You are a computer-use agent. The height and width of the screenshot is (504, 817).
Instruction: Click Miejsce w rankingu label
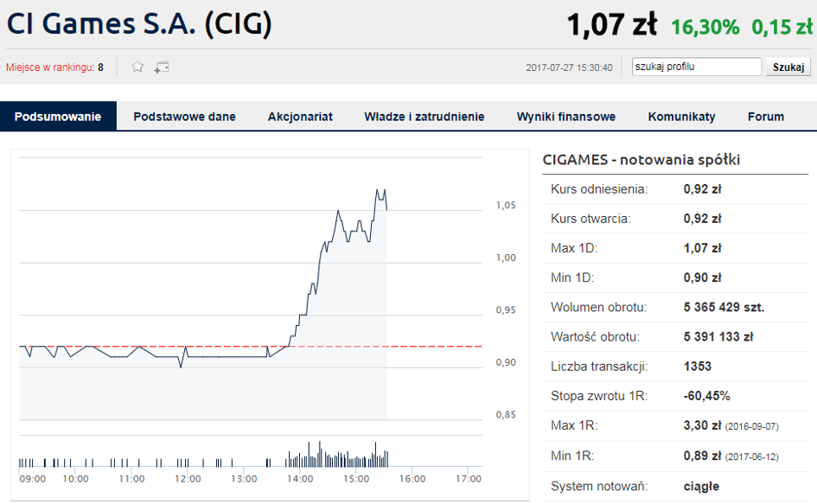[x=50, y=67]
